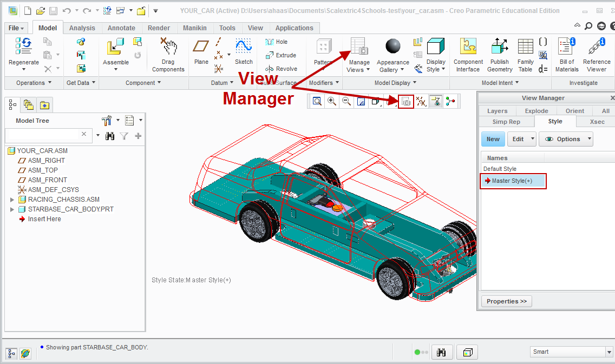The width and height of the screenshot is (615, 364).
Task: Open the Explode tab in View Manager
Action: click(537, 111)
